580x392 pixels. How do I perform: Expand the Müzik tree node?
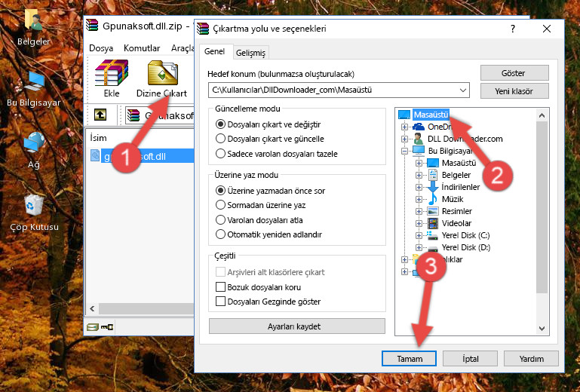(x=419, y=199)
